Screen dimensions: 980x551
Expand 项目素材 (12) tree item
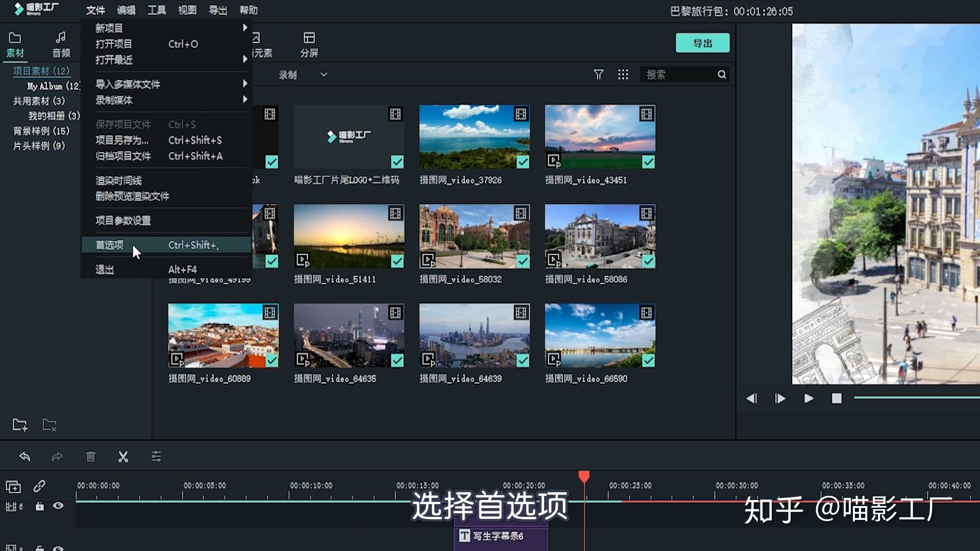point(41,71)
